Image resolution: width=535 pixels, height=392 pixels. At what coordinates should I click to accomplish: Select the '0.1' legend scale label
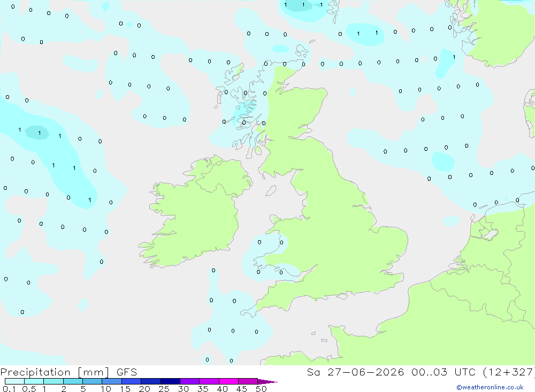(x=9, y=389)
